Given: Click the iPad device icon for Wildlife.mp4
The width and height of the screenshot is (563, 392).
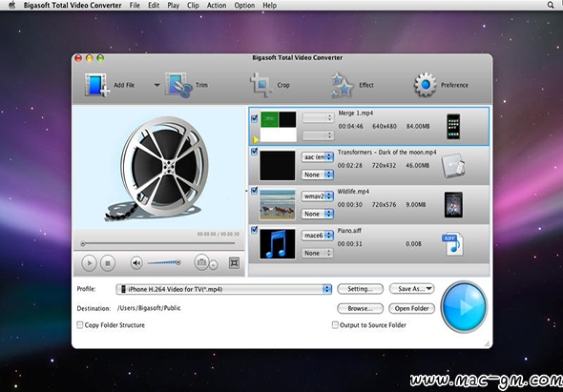Looking at the screenshot, I should 453,205.
